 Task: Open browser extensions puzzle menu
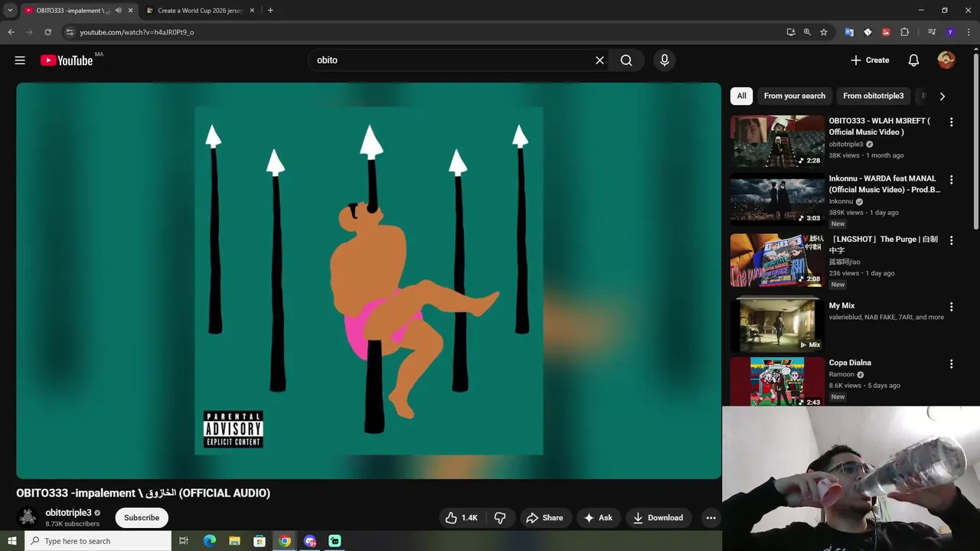pos(905,32)
